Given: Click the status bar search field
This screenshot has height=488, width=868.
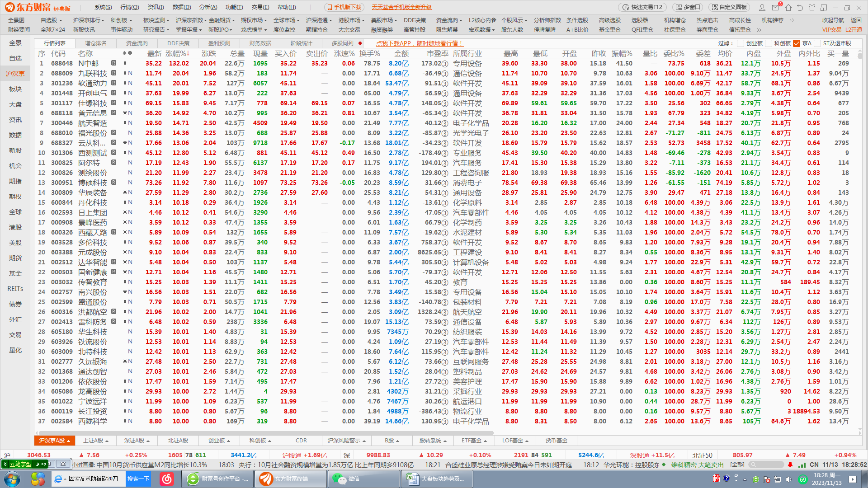Looking at the screenshot, I should [766, 465].
